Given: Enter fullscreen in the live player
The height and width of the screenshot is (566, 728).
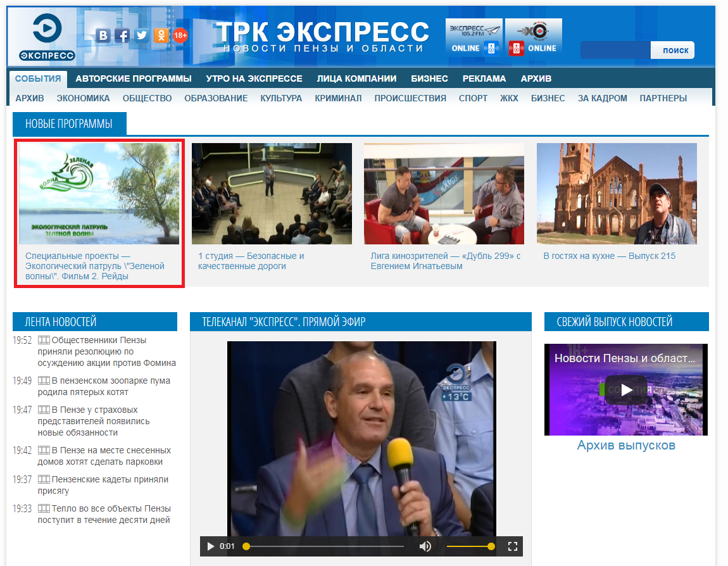Looking at the screenshot, I should tap(513, 546).
